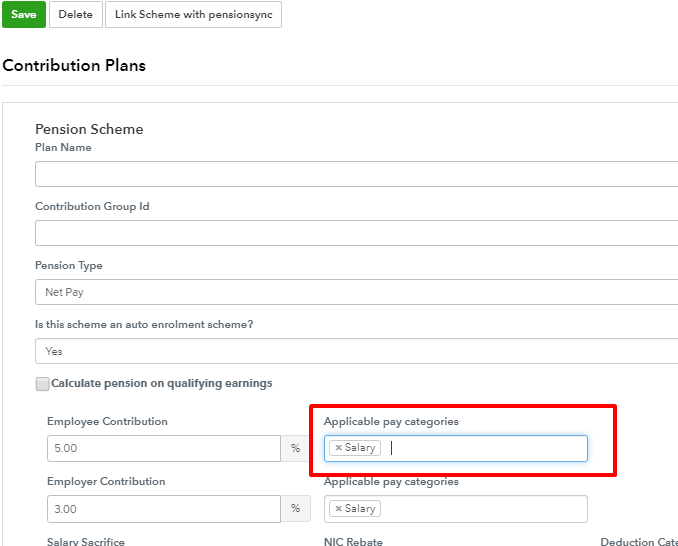Click Link Scheme with pensionsync

[193, 15]
